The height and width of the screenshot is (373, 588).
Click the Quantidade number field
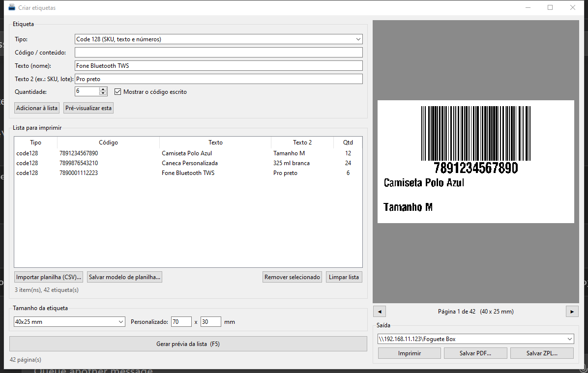(87, 91)
